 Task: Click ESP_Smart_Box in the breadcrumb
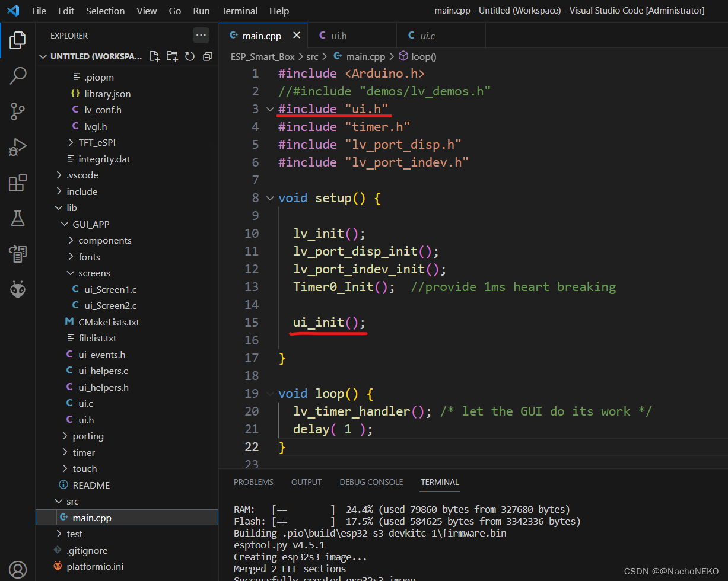coord(262,56)
